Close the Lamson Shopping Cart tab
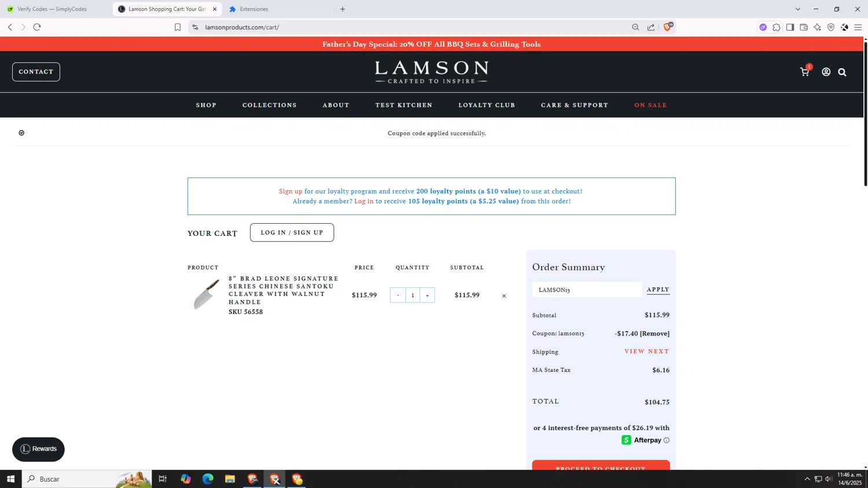This screenshot has width=868, height=488. 215,9
